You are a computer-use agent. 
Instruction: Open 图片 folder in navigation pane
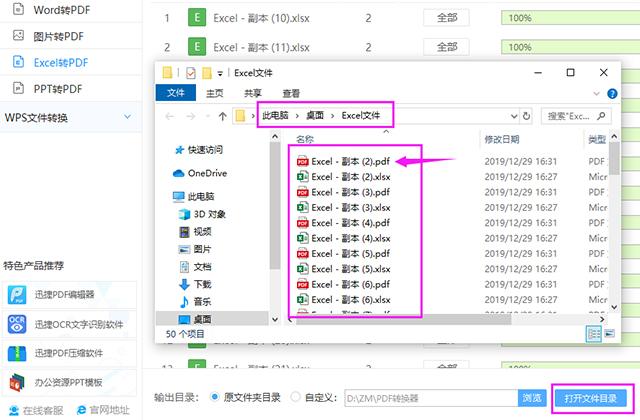click(195, 249)
